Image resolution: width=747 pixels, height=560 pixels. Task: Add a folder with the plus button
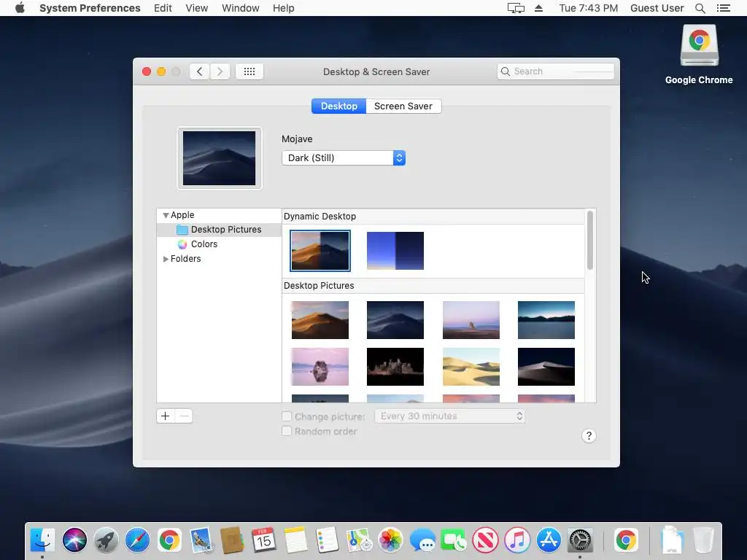point(166,416)
